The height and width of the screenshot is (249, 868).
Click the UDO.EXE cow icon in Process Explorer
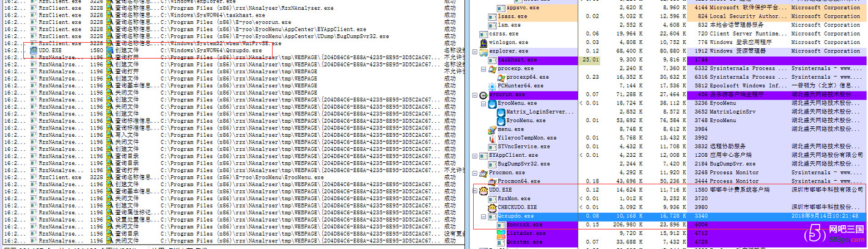(x=484, y=190)
